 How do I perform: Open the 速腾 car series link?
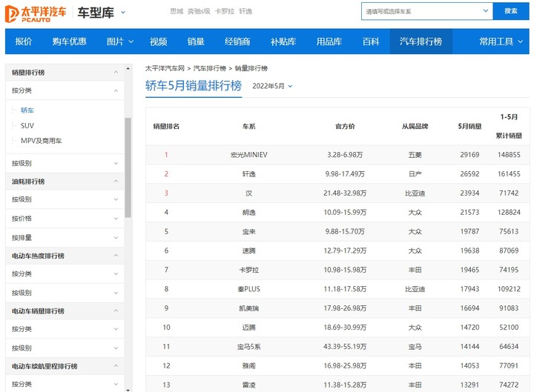249,250
